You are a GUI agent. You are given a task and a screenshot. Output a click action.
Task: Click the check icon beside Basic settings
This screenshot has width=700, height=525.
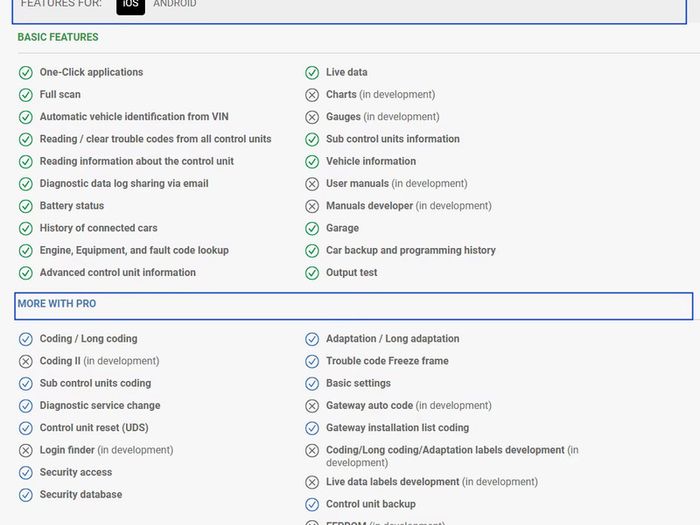[x=312, y=383]
